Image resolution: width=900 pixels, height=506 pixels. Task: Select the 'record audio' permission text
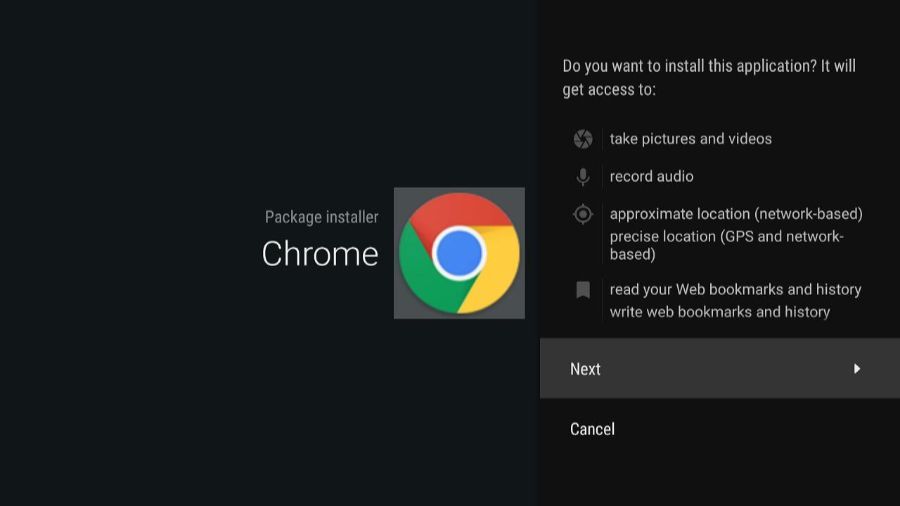click(651, 177)
